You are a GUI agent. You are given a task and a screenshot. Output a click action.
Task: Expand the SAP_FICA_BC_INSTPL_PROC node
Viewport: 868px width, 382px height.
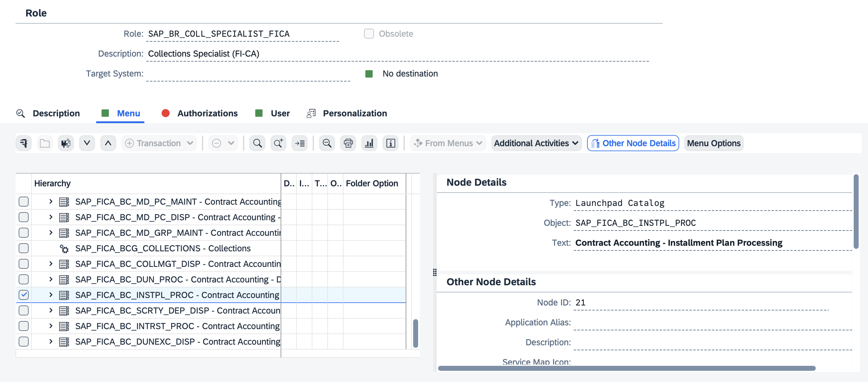click(x=50, y=295)
